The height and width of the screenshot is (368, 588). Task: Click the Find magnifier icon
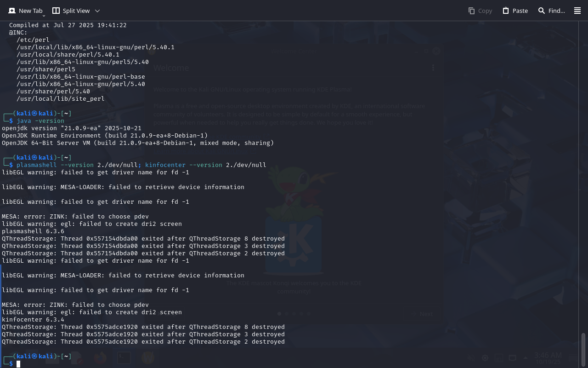[542, 11]
